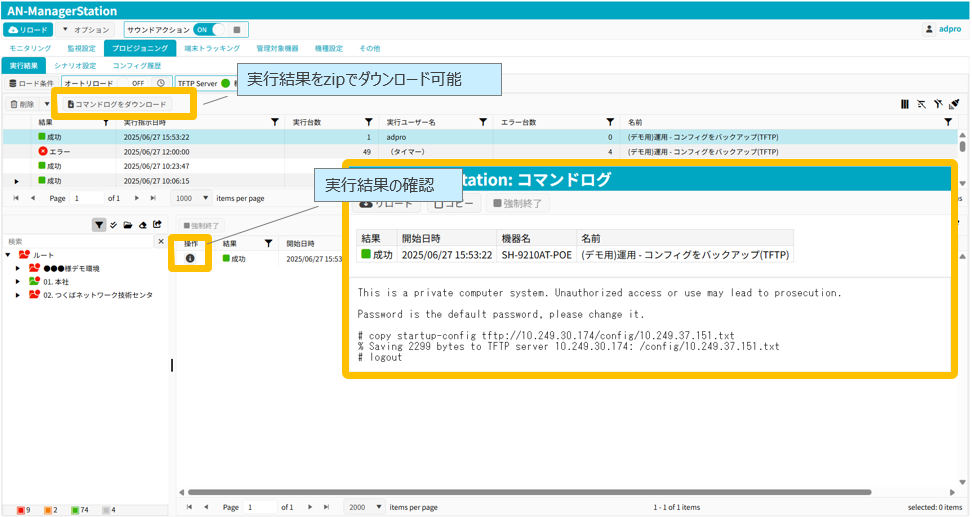Switch to the 監視設定 tab
972x517 pixels.
click(x=81, y=48)
